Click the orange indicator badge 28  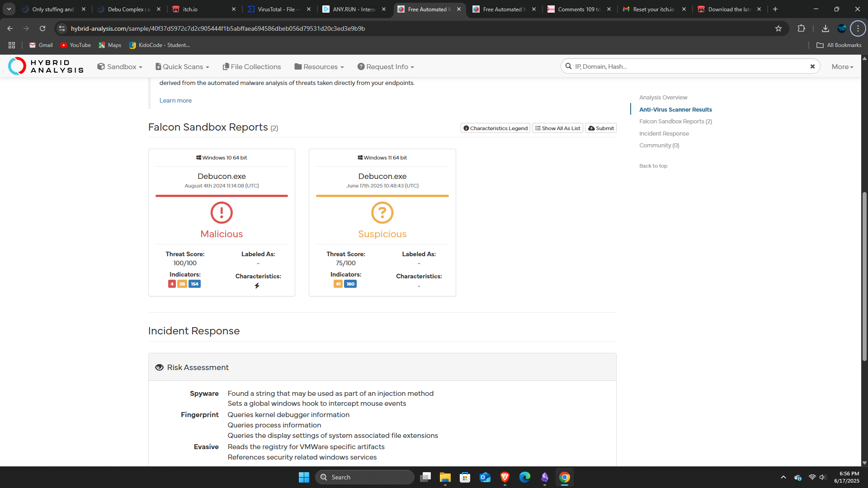(182, 284)
